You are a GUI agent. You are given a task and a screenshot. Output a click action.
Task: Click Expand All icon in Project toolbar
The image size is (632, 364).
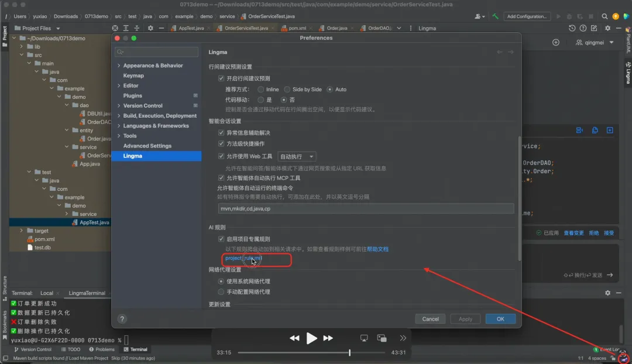pyautogui.click(x=126, y=28)
